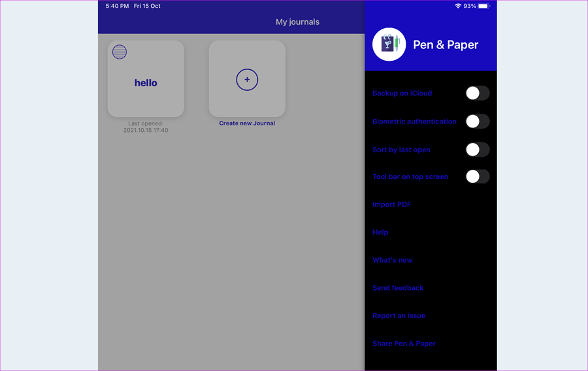Click the lined-paper icon on hello journal
Screen dimensions: 588x371
coord(120,52)
